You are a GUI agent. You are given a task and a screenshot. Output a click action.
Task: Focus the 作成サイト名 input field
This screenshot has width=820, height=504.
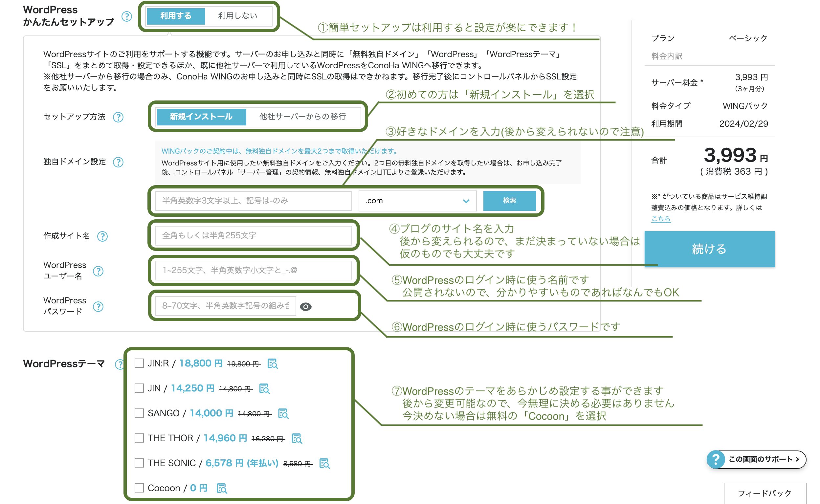(253, 236)
